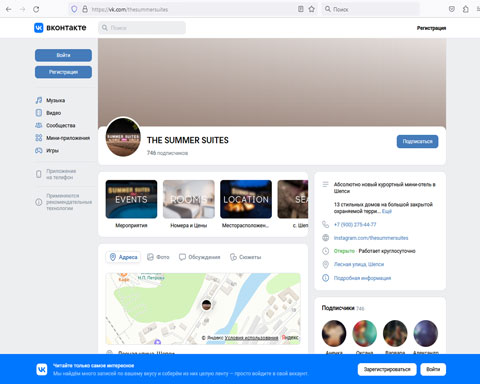The height and width of the screenshot is (384, 480).
Task: Click the Открыто working hours status
Action: point(344,251)
